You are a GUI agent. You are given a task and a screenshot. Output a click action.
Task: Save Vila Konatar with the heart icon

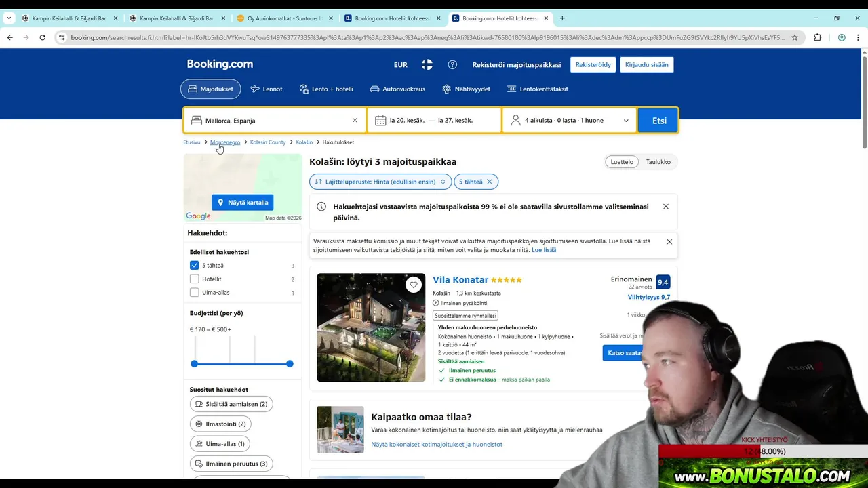pyautogui.click(x=414, y=285)
